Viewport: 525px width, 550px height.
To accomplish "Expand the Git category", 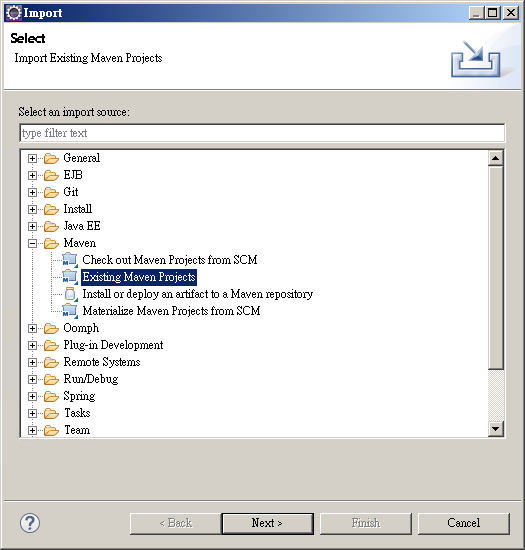I will click(x=32, y=193).
